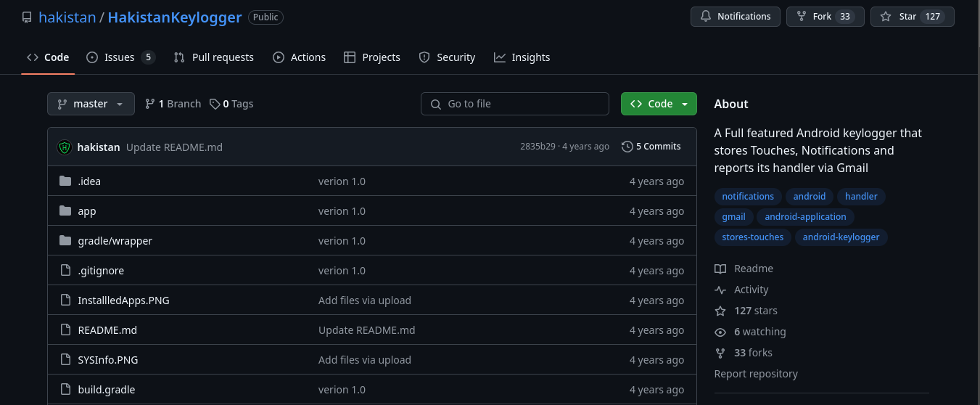Switch to the Issues tab
This screenshot has width=980, height=405.
coord(120,57)
